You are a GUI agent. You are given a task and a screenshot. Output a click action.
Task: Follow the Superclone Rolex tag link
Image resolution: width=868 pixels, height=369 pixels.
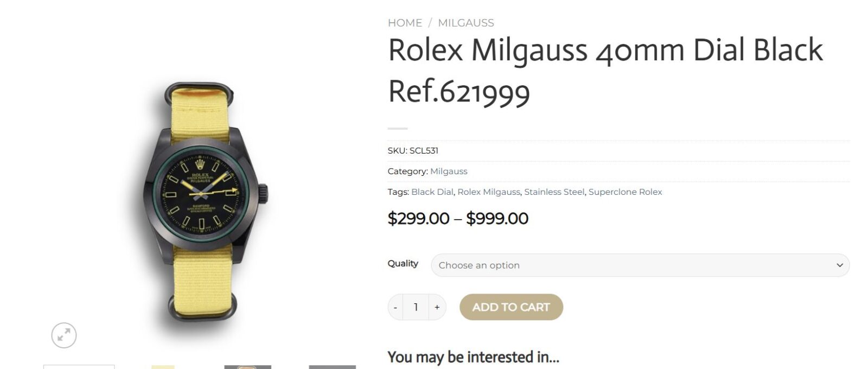625,192
